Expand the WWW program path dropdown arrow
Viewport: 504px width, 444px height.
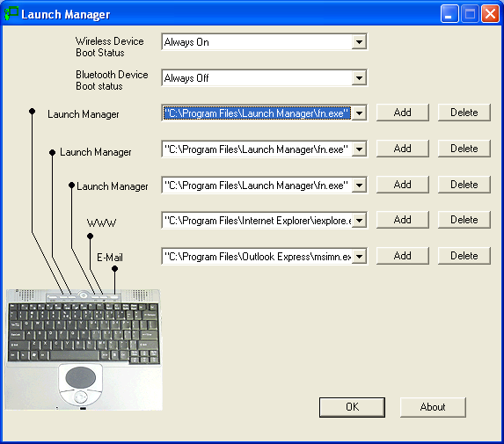tap(359, 221)
